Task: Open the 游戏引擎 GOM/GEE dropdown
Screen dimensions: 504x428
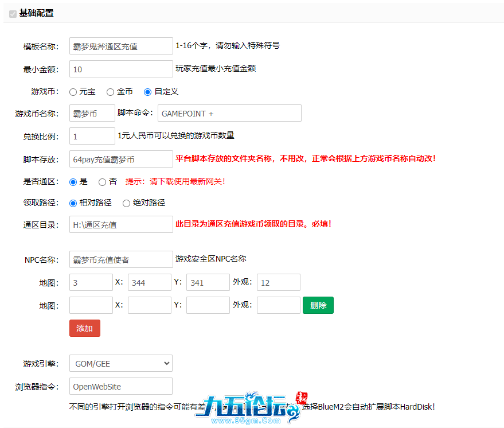Action: pos(120,364)
